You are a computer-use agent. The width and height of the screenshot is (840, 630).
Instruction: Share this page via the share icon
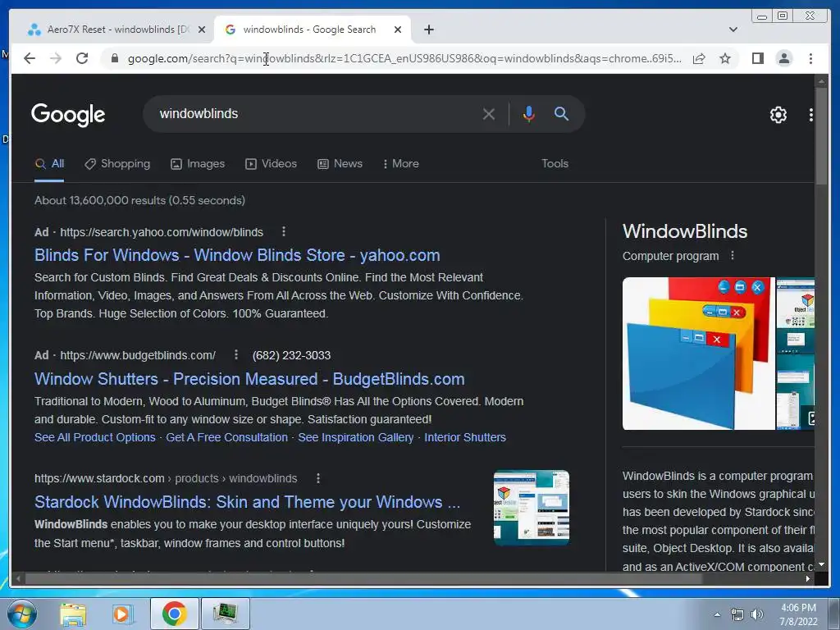[699, 58]
